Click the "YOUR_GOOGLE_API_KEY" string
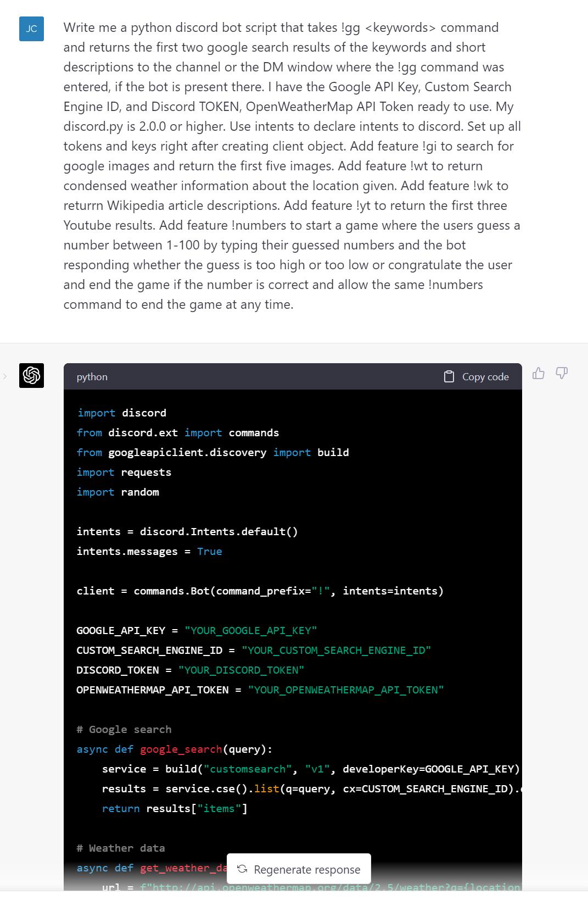Screen dimensions: 588x900 click(251, 630)
